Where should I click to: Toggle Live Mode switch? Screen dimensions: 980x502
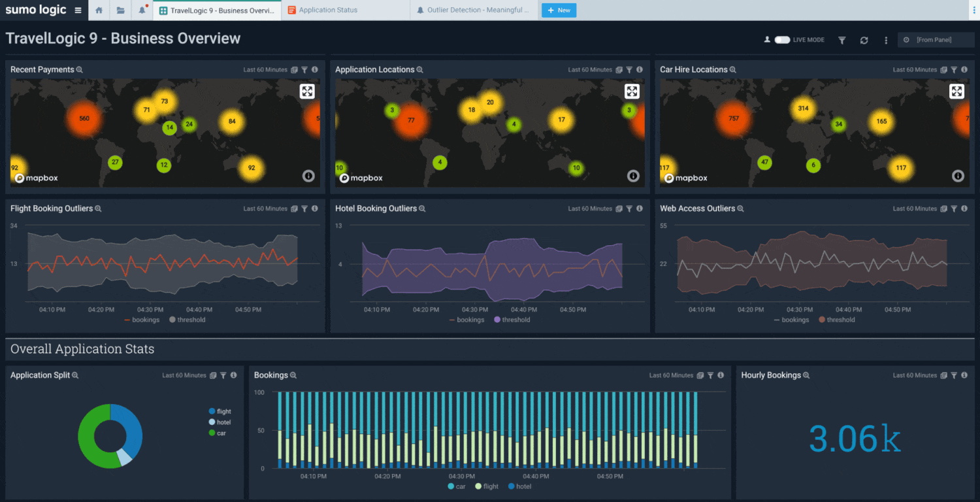782,40
